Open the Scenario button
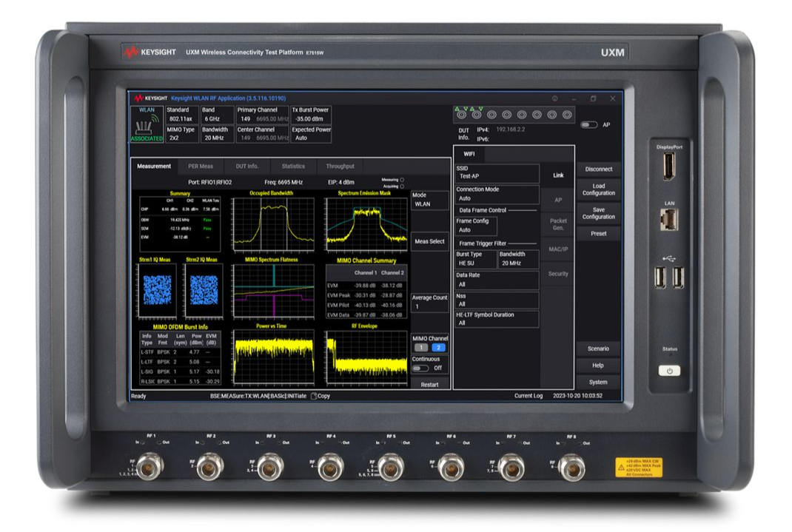The width and height of the screenshot is (792, 532). point(599,349)
